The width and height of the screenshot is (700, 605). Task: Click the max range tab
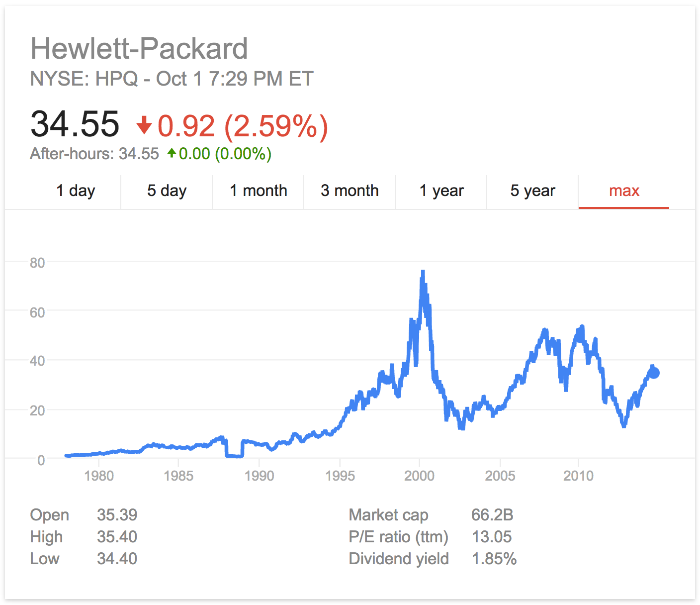[x=624, y=191]
